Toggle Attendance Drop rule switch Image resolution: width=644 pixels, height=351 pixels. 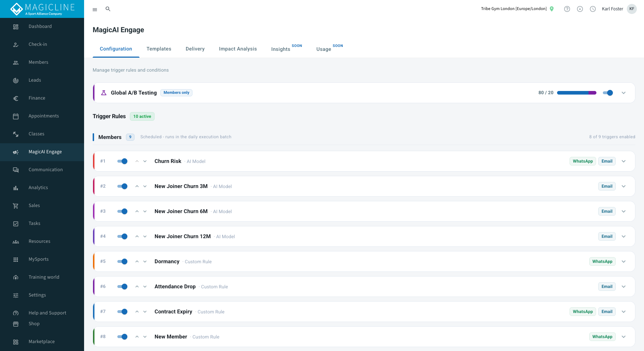coord(122,287)
